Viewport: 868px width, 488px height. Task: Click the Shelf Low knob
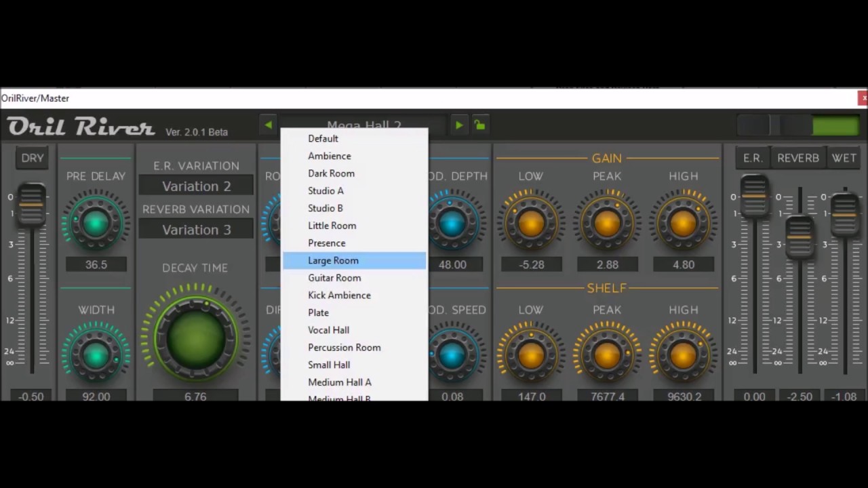pos(531,354)
